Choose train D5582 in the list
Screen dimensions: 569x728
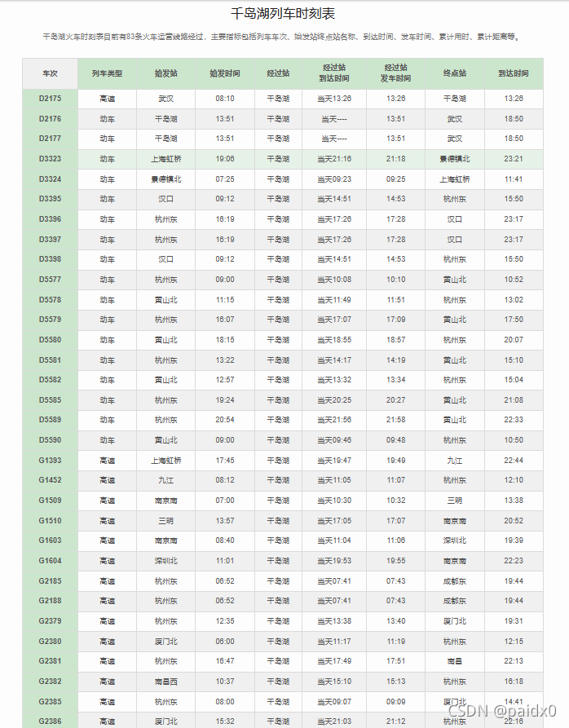pos(50,380)
